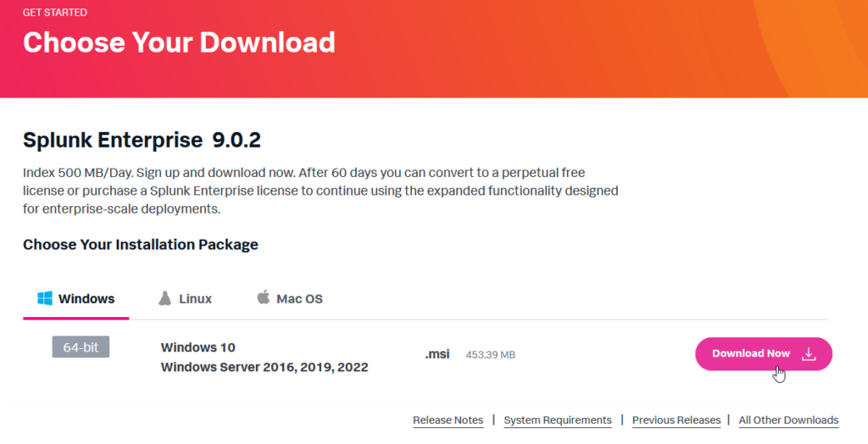Click the Windows Server 2016, 2019, 2022 text
The width and height of the screenshot is (868, 444).
tap(264, 368)
